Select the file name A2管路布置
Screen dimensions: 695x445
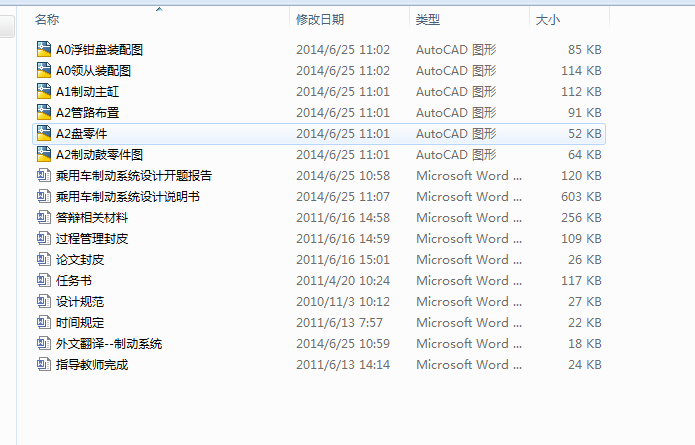click(x=87, y=113)
